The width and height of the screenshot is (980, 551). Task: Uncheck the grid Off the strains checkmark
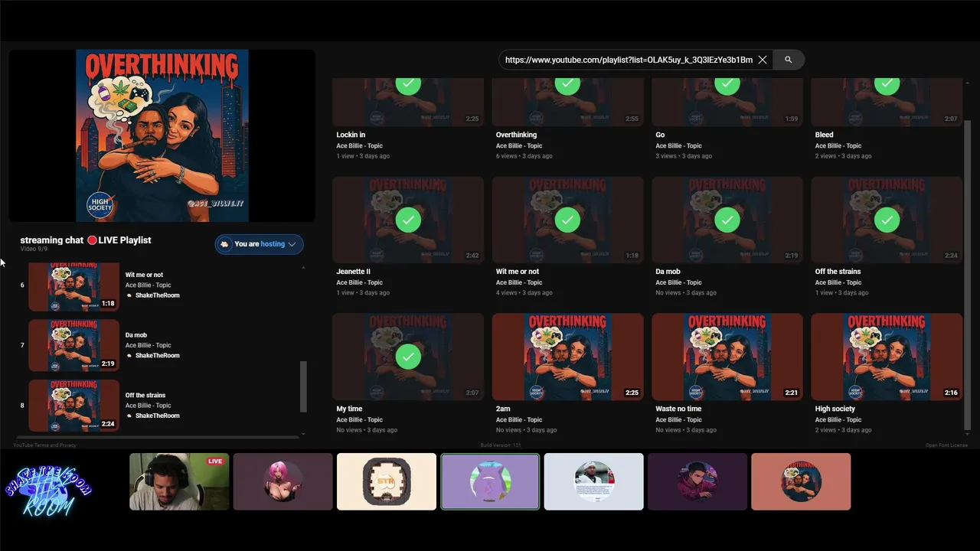coord(887,220)
